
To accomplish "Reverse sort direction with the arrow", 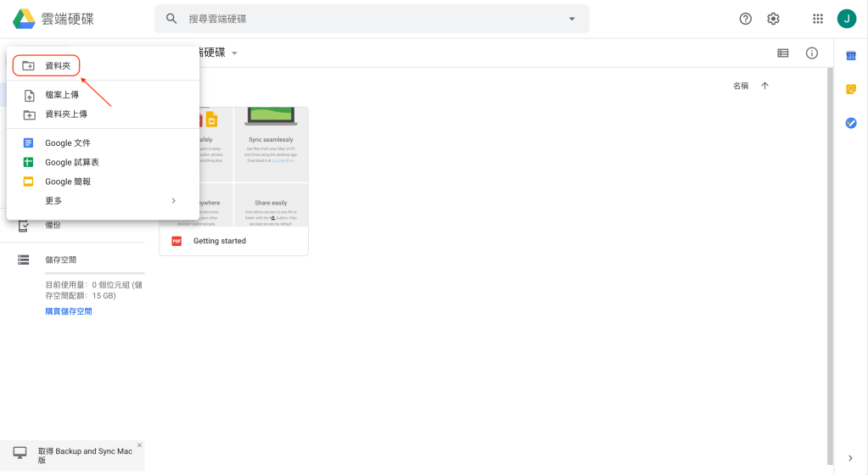I will pos(764,86).
